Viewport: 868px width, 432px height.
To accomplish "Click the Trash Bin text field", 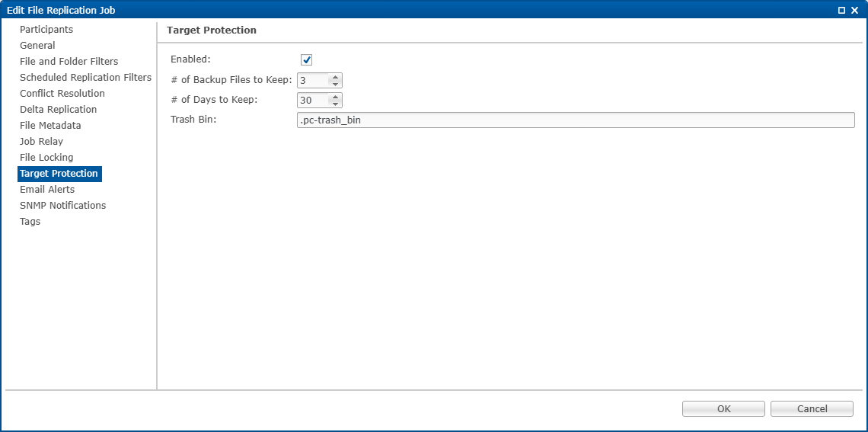I will click(575, 120).
